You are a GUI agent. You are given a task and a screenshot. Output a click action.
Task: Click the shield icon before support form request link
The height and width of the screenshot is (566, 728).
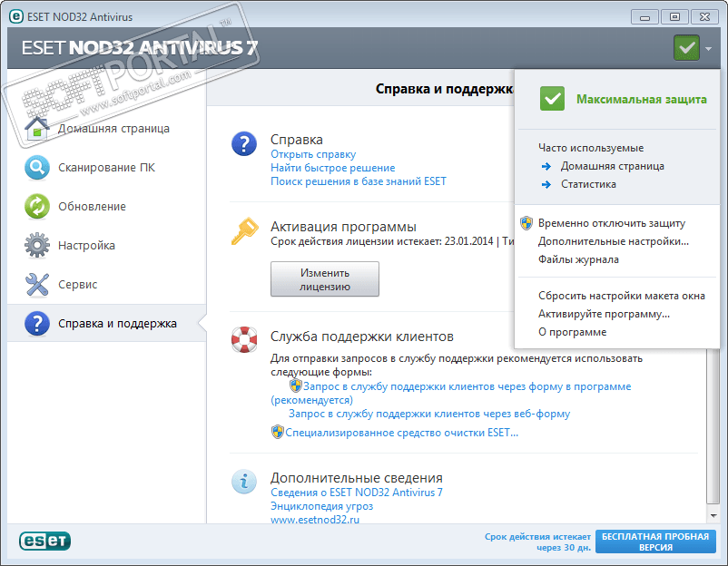click(x=295, y=385)
